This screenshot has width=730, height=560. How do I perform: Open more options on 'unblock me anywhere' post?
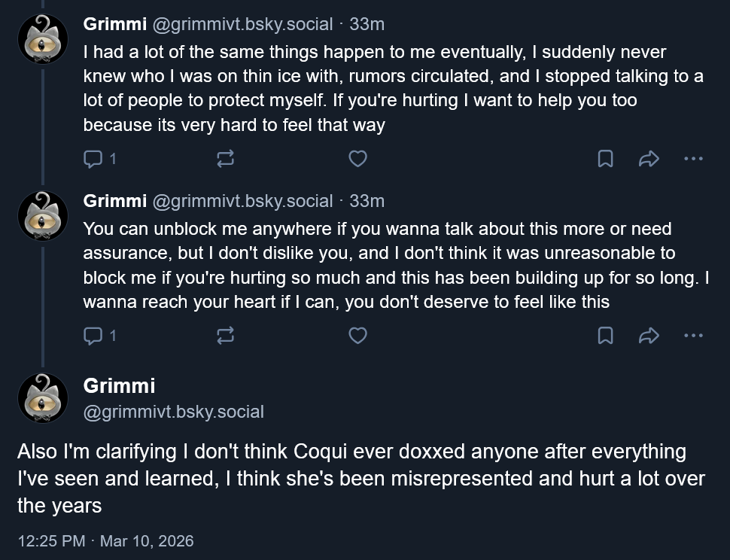[693, 336]
